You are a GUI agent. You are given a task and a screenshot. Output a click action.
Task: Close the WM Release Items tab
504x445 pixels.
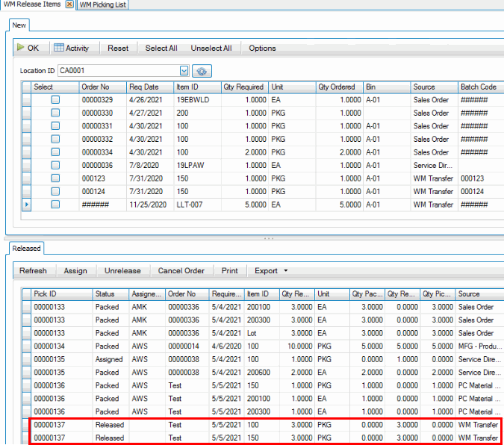[x=69, y=4]
